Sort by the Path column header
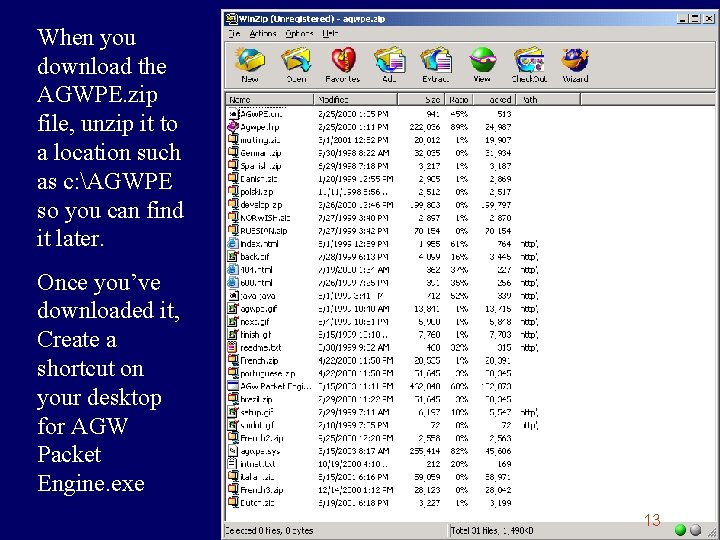This screenshot has width=720, height=540. (x=549, y=99)
